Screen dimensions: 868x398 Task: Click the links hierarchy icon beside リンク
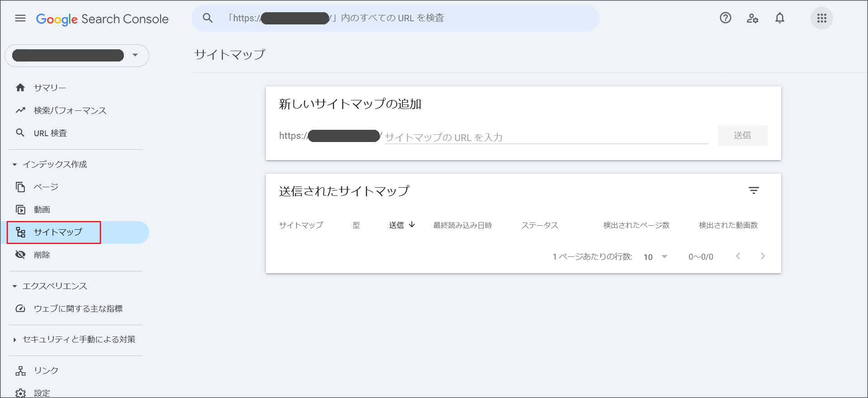pos(20,371)
